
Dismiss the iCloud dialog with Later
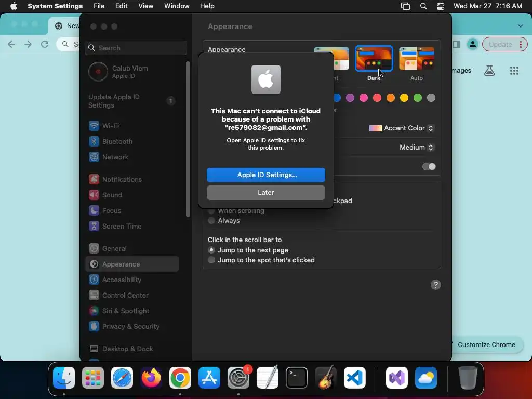click(x=265, y=192)
